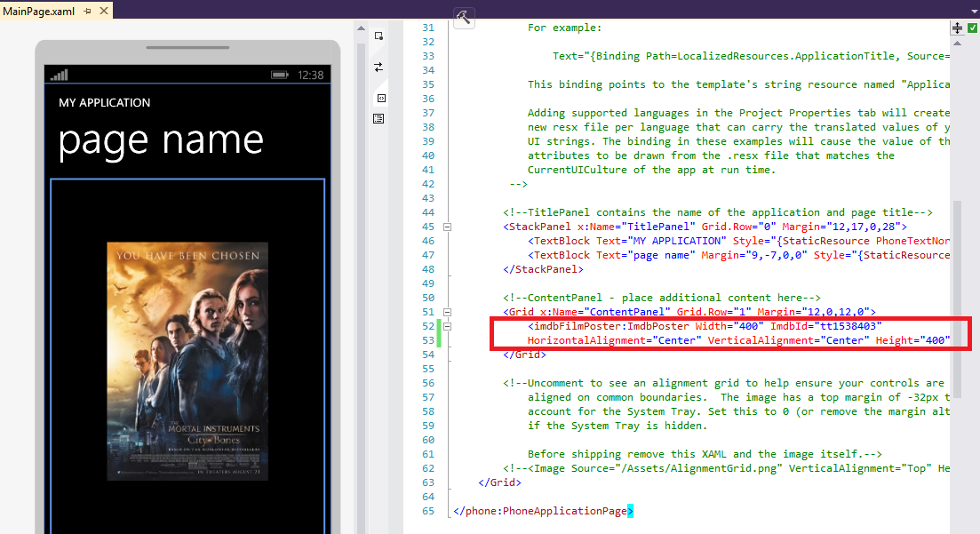This screenshot has height=534, width=980.
Task: Pin the MainPage.xaml tab
Action: pos(87,12)
